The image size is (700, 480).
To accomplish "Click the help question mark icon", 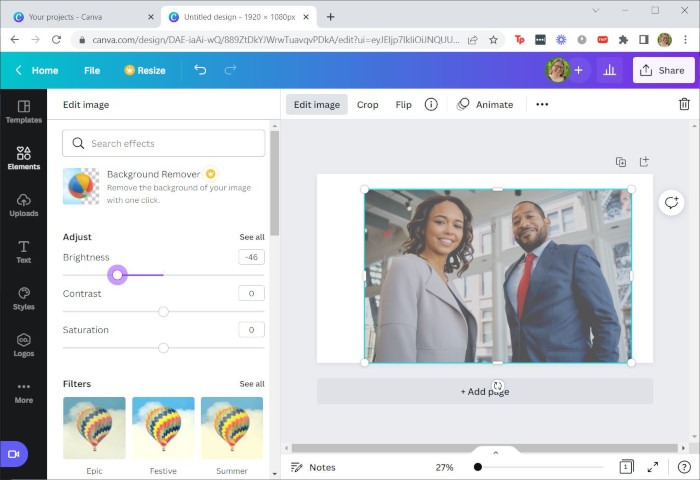I will [684, 467].
